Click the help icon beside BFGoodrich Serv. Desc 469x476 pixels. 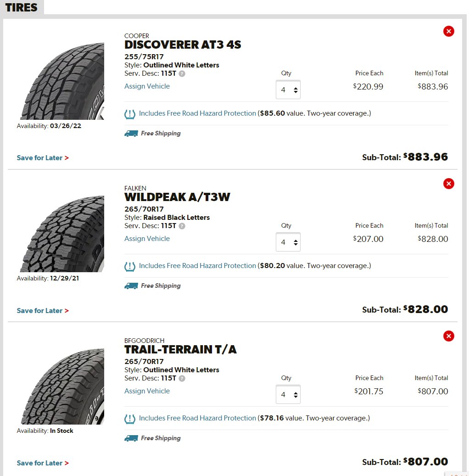pyautogui.click(x=182, y=379)
